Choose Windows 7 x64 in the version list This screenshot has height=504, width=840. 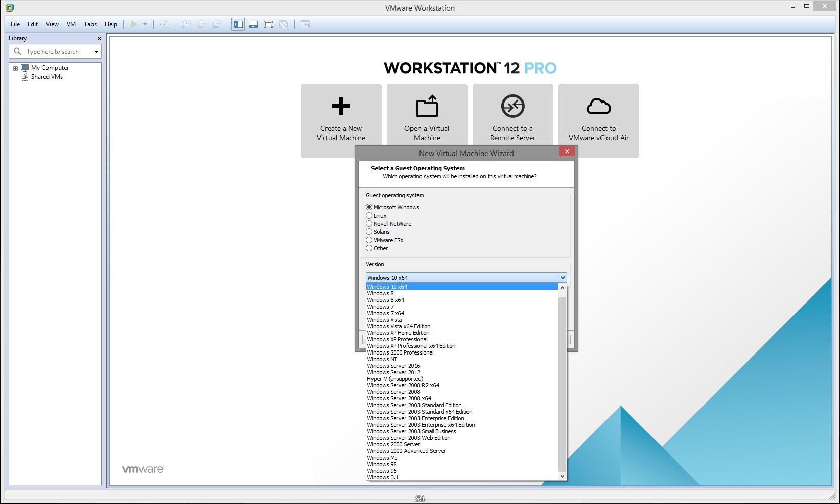[462, 313]
